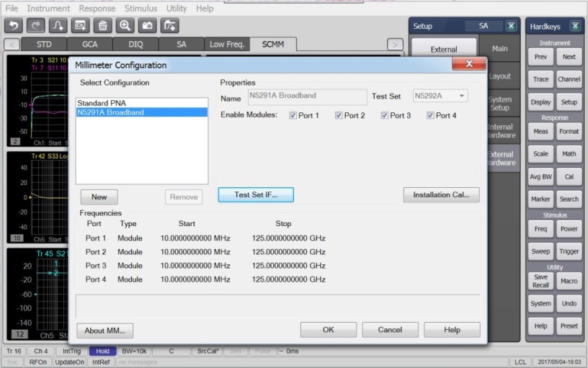Click the Scale hardkey
The height and width of the screenshot is (368, 588).
[540, 154]
